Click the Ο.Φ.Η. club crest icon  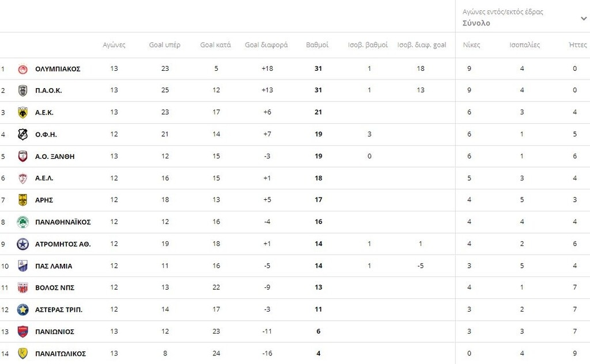pos(22,134)
